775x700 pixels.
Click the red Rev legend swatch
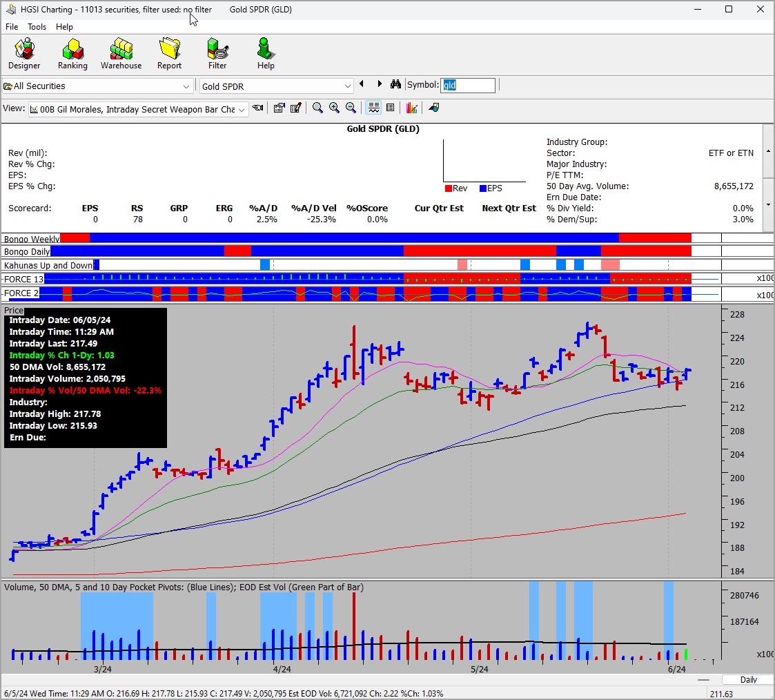point(449,188)
